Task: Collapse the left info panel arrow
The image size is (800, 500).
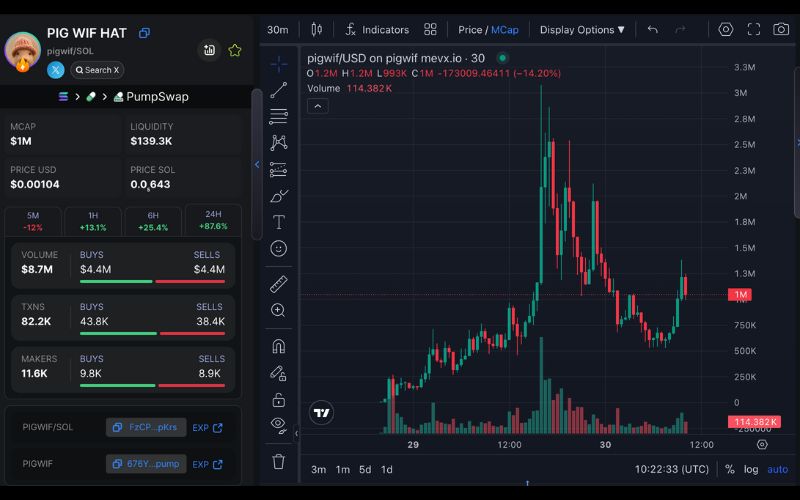Action: click(257, 164)
